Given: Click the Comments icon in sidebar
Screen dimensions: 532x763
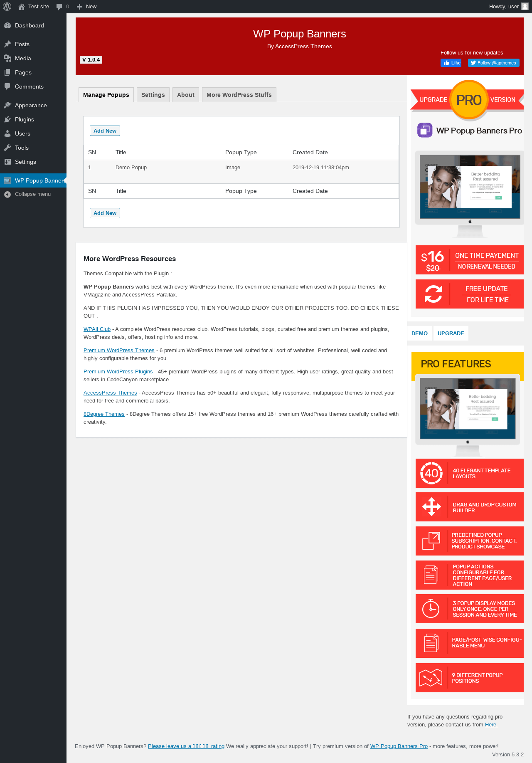Looking at the screenshot, I should tap(7, 86).
